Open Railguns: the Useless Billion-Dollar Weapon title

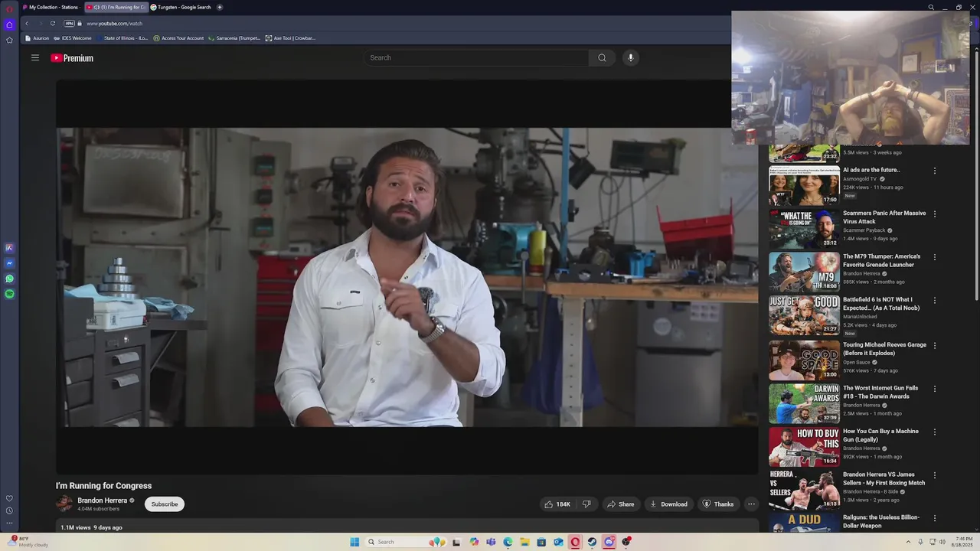(x=881, y=521)
